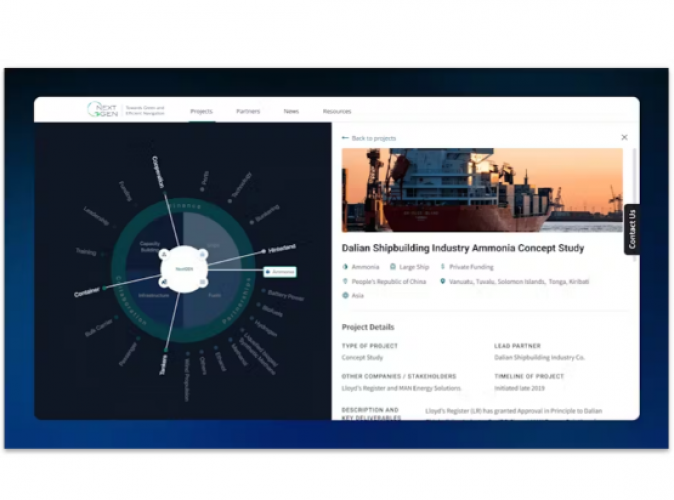
Task: Select the Tankers node on the wheel
Action: pyautogui.click(x=163, y=364)
